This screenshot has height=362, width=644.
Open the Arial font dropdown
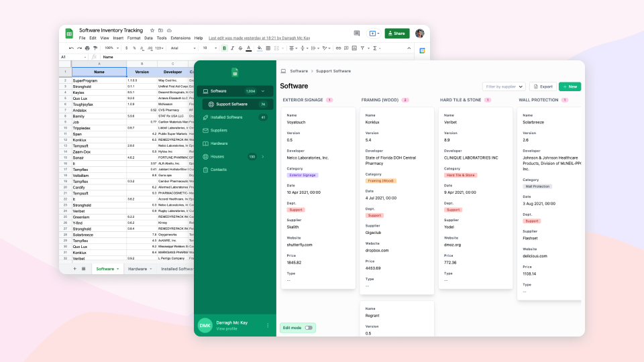[183, 48]
